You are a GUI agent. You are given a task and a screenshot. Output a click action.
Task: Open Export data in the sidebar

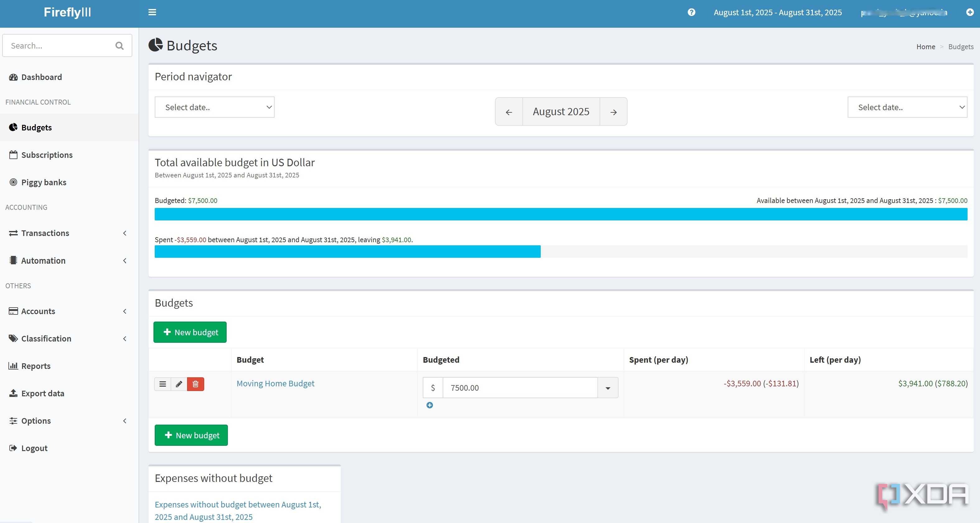[x=69, y=393]
